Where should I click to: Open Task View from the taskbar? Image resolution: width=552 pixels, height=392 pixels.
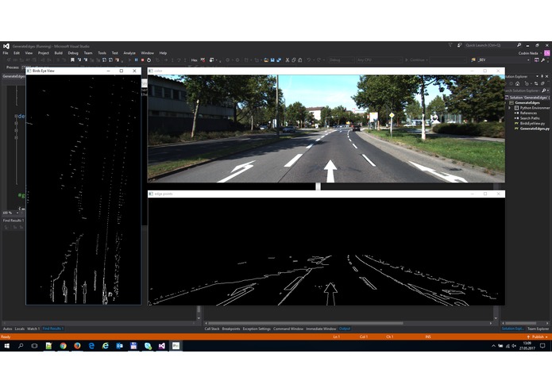point(34,346)
